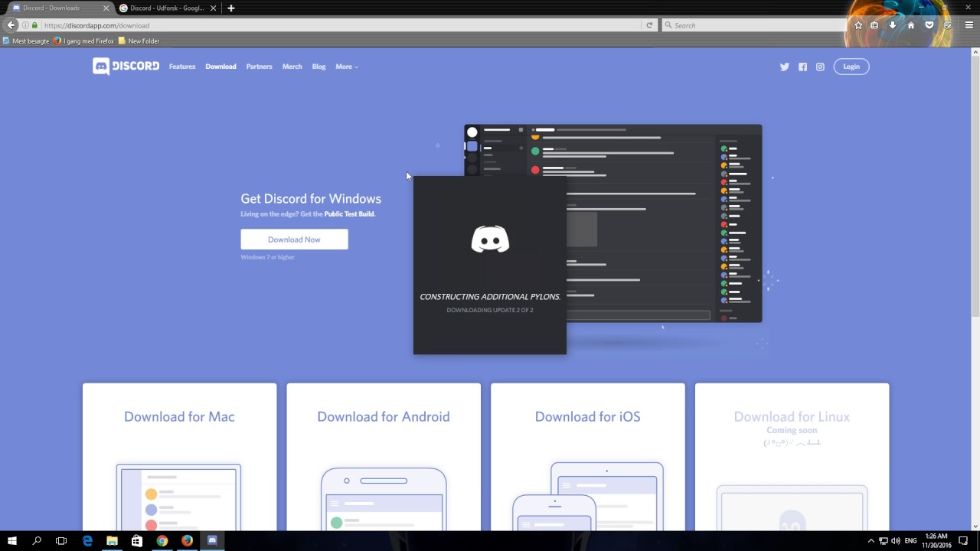Screen dimensions: 980x551
Task: Open the Features page link
Action: [x=182, y=67]
